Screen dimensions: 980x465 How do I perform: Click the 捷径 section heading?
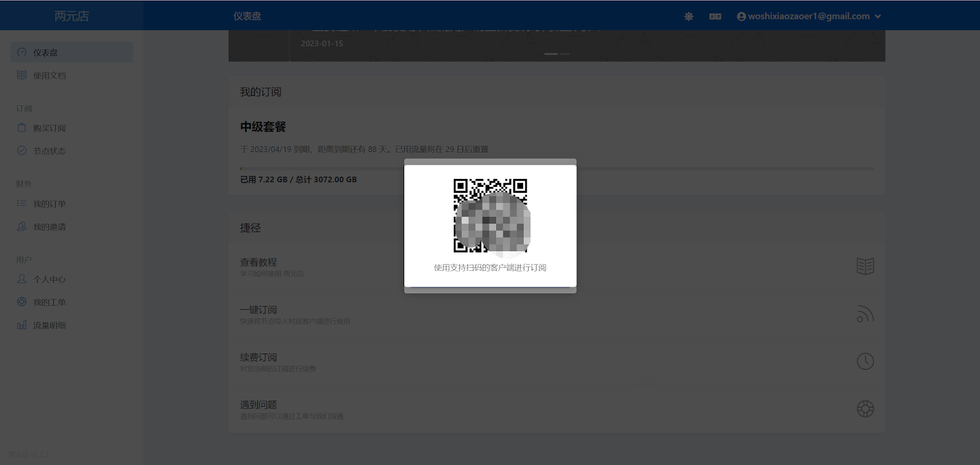tap(250, 228)
